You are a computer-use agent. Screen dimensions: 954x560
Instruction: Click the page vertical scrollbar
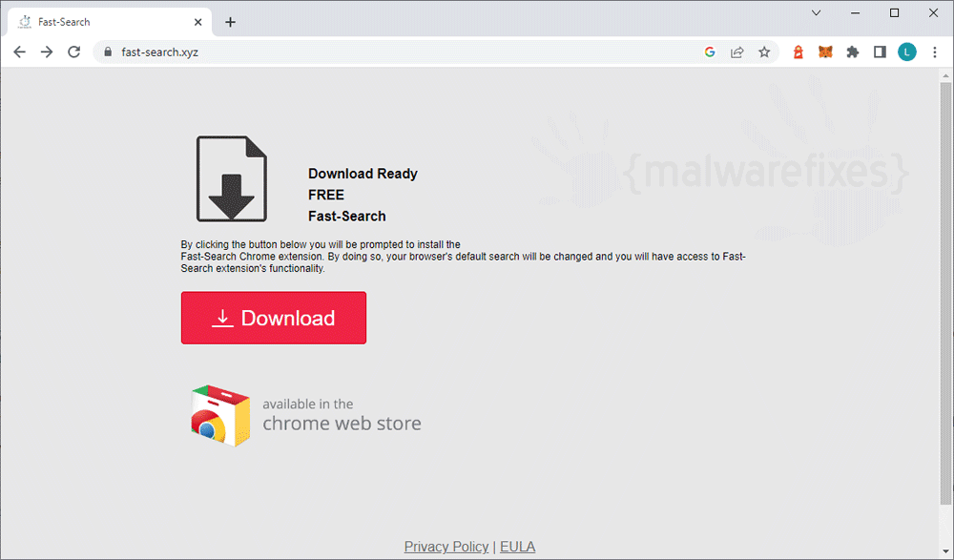pyautogui.click(x=945, y=292)
